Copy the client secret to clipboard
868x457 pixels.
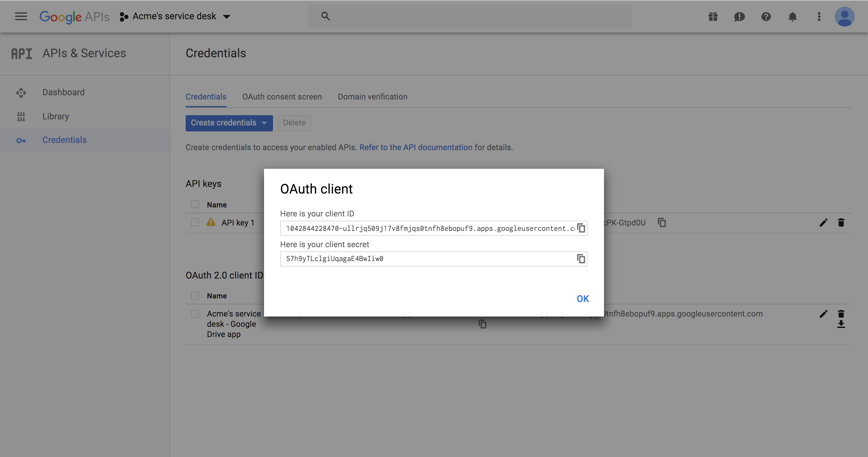(581, 259)
